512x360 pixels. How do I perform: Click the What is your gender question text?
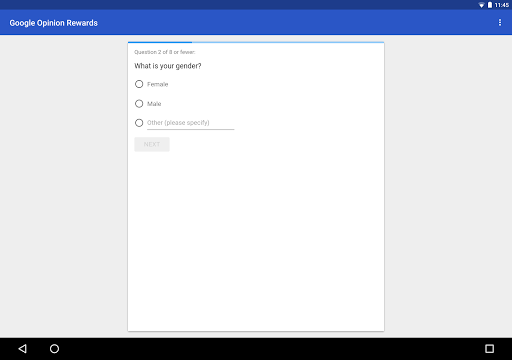(168, 66)
